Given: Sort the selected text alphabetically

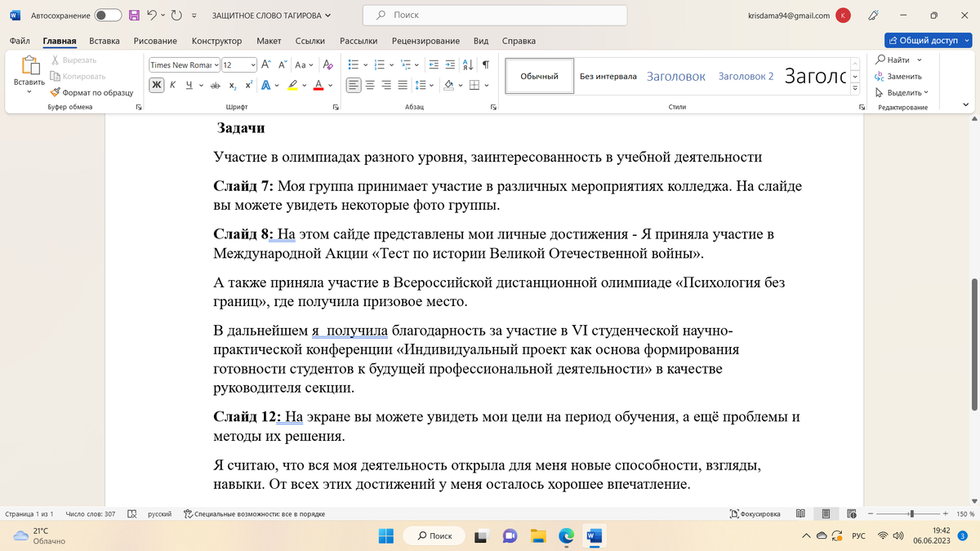Looking at the screenshot, I should point(468,64).
